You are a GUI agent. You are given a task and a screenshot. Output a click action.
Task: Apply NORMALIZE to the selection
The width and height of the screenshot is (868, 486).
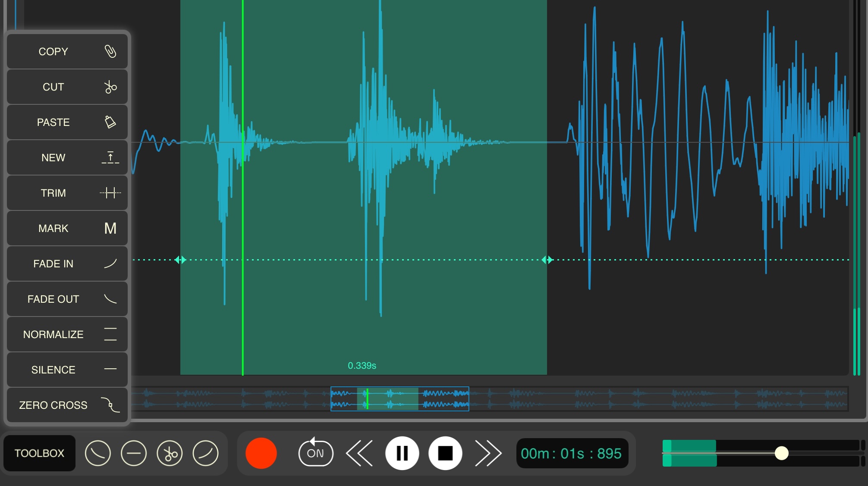coord(67,334)
